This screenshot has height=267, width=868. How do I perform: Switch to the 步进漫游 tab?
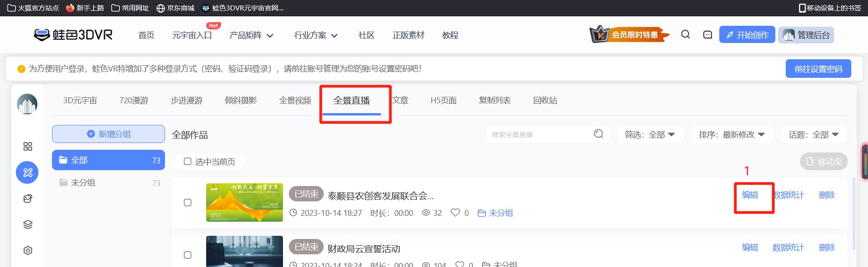tap(187, 100)
